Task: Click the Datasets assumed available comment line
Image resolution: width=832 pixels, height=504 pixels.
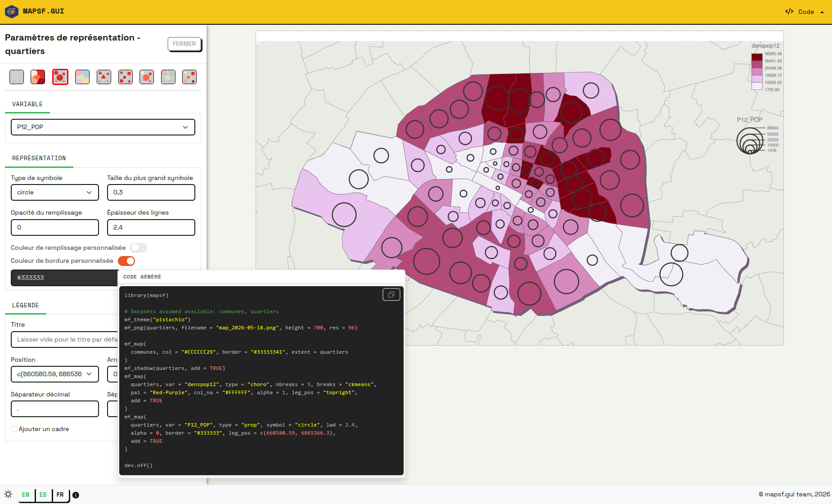Action: tap(202, 311)
